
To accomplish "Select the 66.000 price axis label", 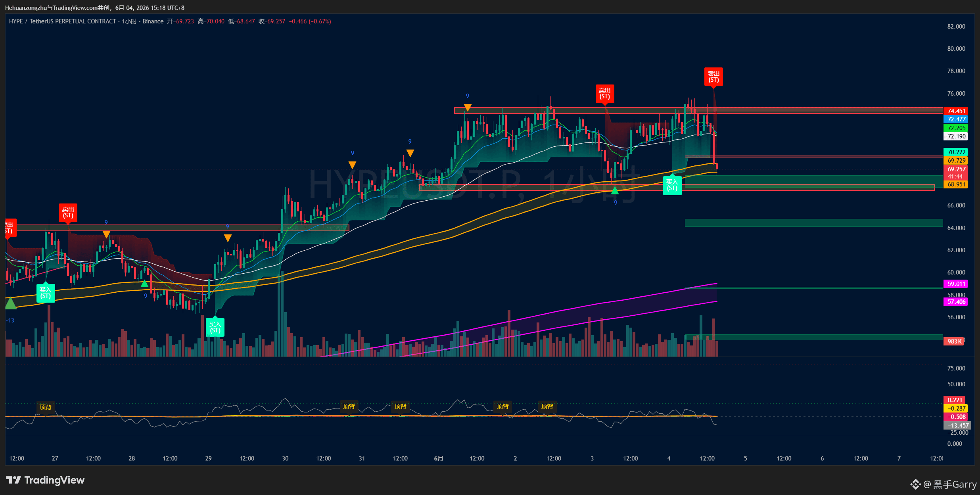I will [x=956, y=205].
